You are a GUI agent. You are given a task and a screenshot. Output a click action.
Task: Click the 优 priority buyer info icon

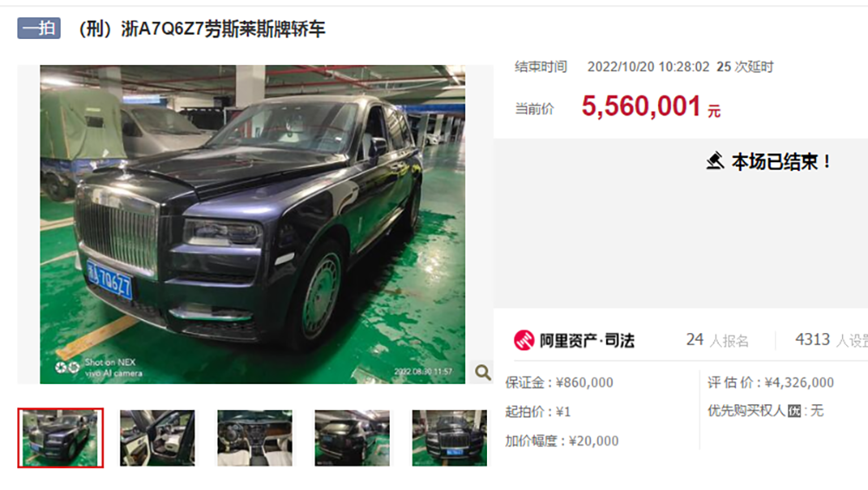(x=794, y=411)
